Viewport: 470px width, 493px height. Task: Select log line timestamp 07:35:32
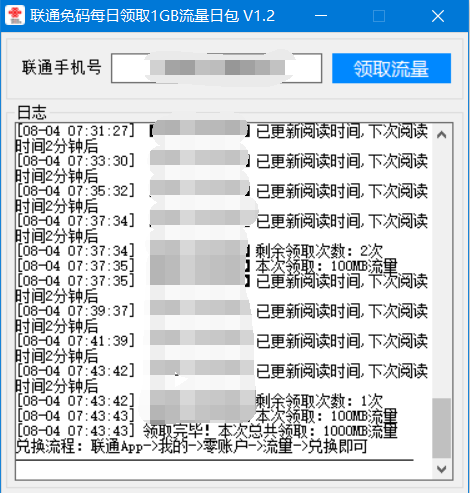76,191
